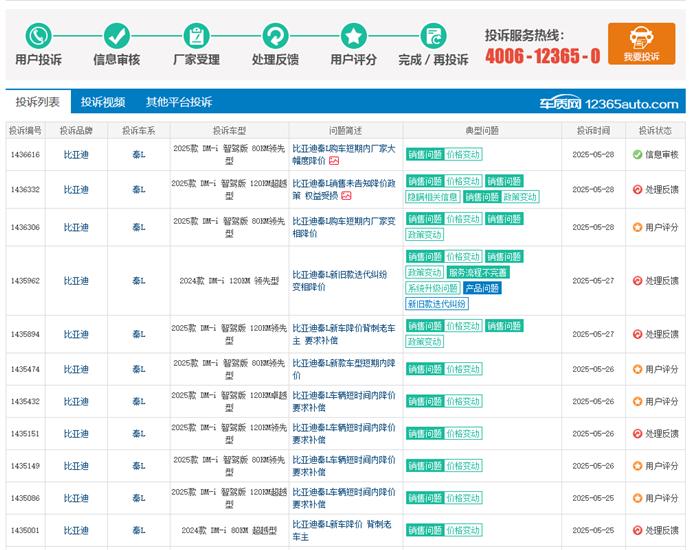Click 处理反馈 status icon for 1436332
Viewport: 700px width, 550px height.
pos(638,189)
